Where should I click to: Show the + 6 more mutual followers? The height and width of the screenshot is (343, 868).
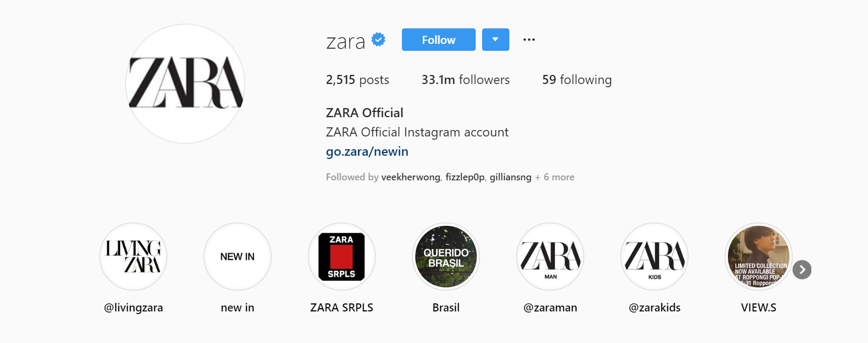(x=555, y=177)
